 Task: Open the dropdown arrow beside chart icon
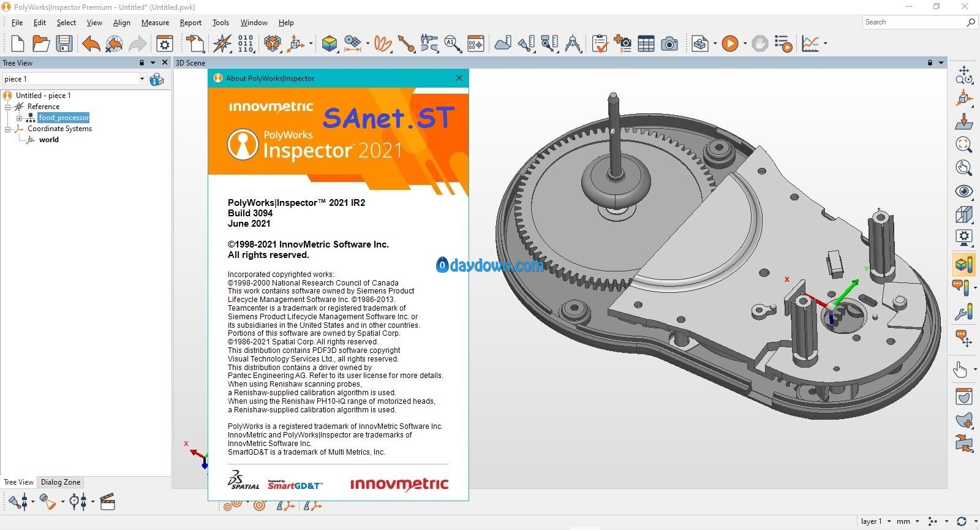click(x=825, y=44)
